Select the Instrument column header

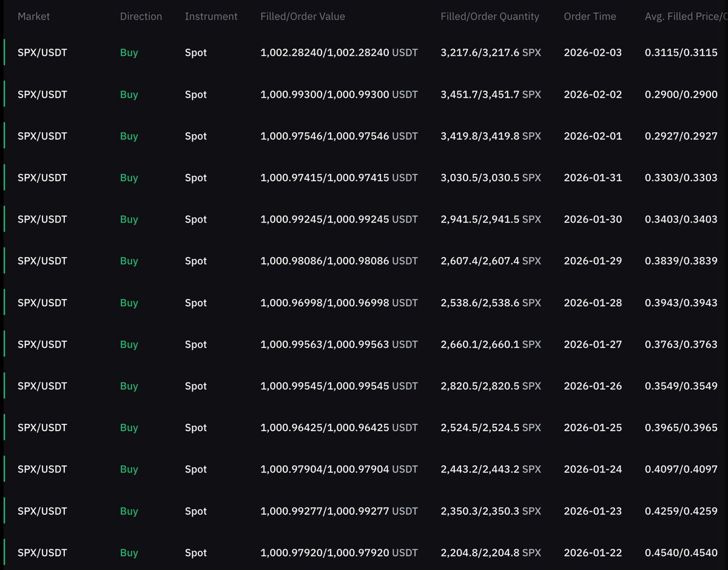click(211, 16)
